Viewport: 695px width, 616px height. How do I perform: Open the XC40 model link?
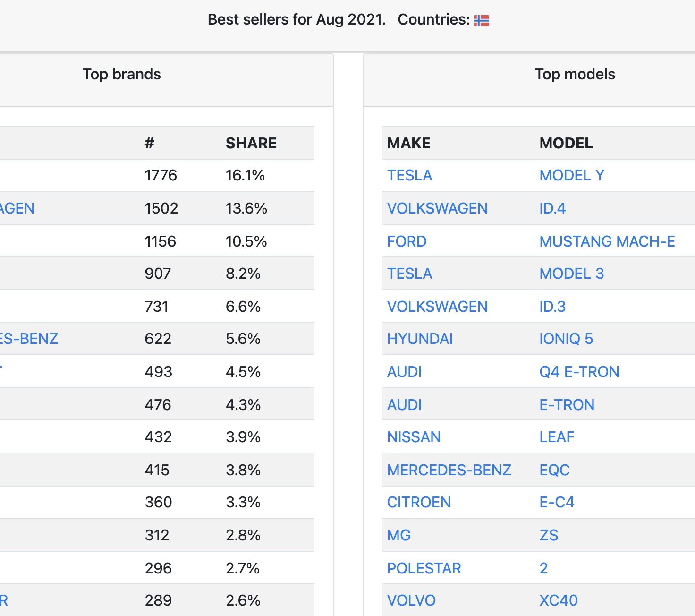pyautogui.click(x=559, y=600)
